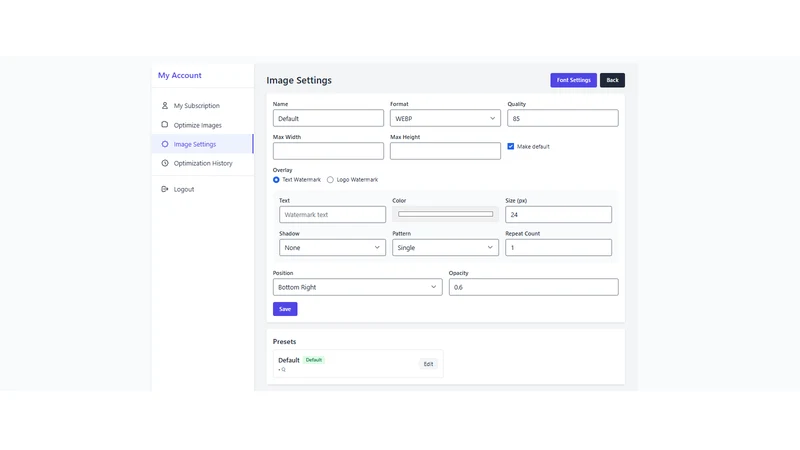Open the Shadow dropdown showing None
The image size is (800, 450).
click(x=332, y=247)
